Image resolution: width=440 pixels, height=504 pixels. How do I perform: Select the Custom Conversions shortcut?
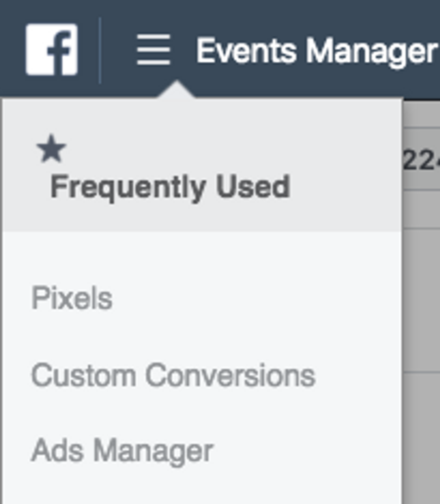click(x=173, y=375)
